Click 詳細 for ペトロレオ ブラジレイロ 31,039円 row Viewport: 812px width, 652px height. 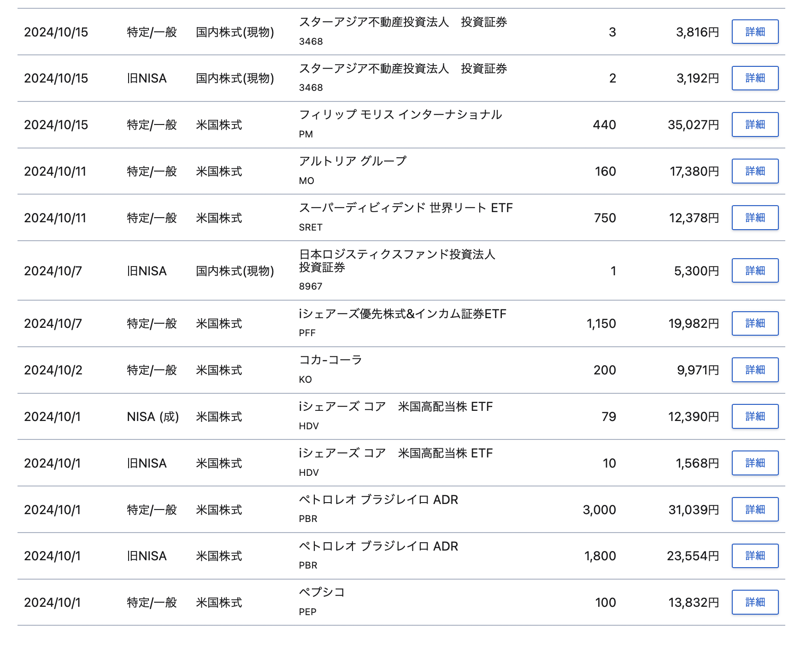click(755, 510)
